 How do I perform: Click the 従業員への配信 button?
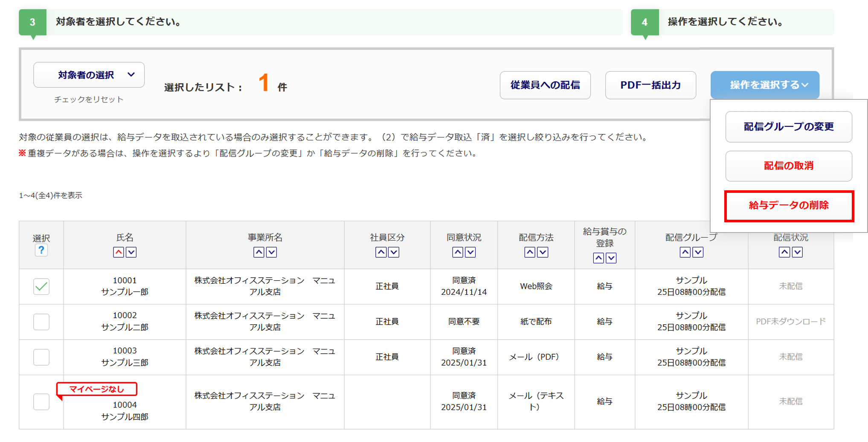(x=545, y=85)
